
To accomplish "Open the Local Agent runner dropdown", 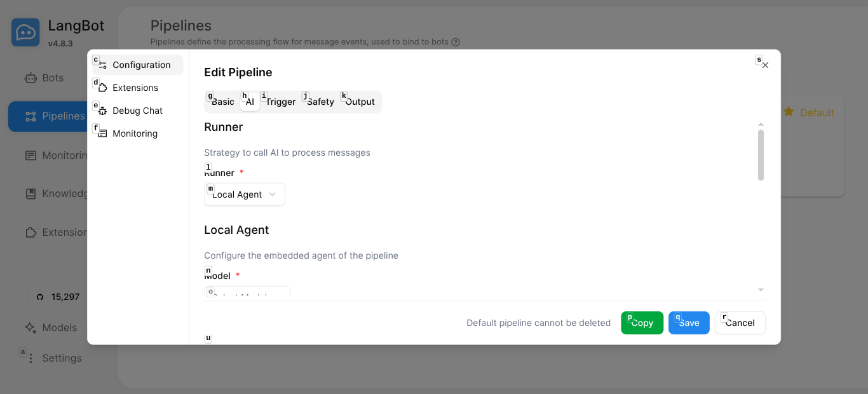I will tap(244, 194).
